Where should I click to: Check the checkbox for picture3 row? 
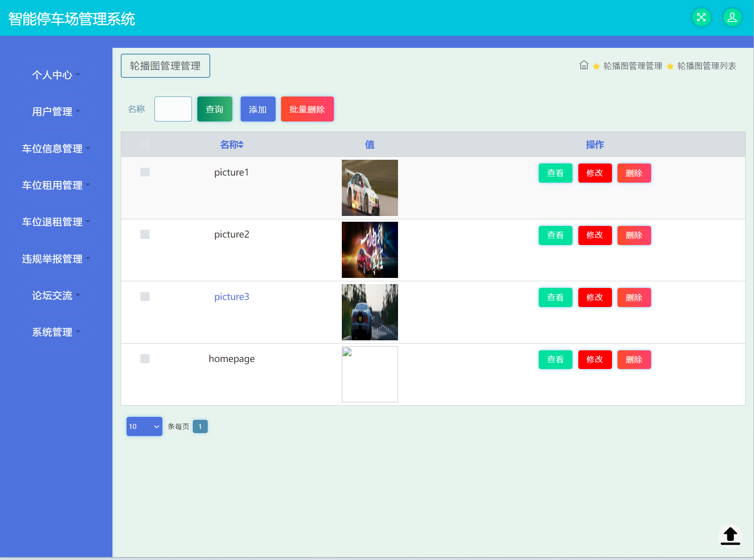click(x=145, y=297)
